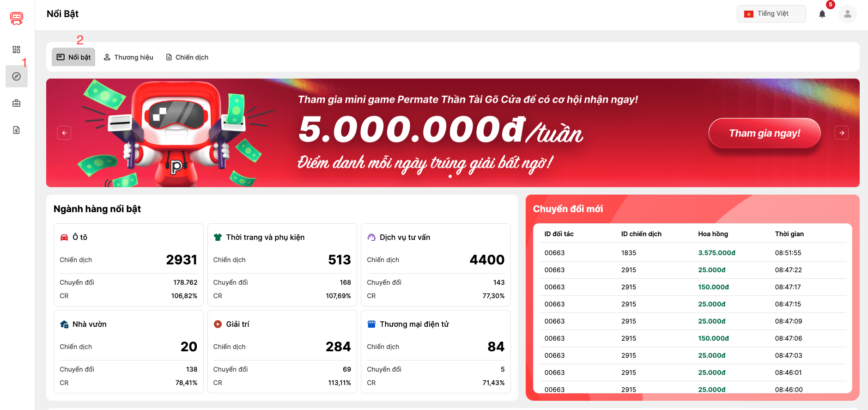Go to the next banner slide
Screen dimensions: 868x410
click(842, 133)
